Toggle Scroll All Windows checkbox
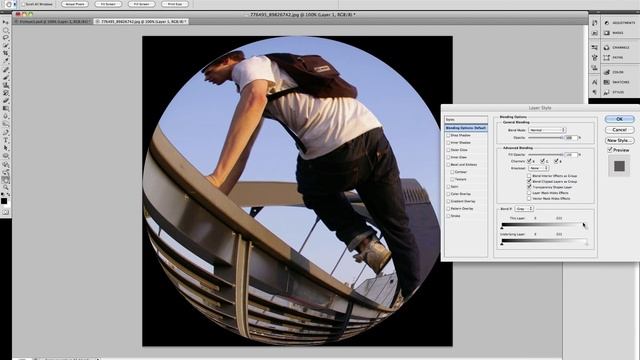Viewport: 640px width, 360px height. [23, 4]
